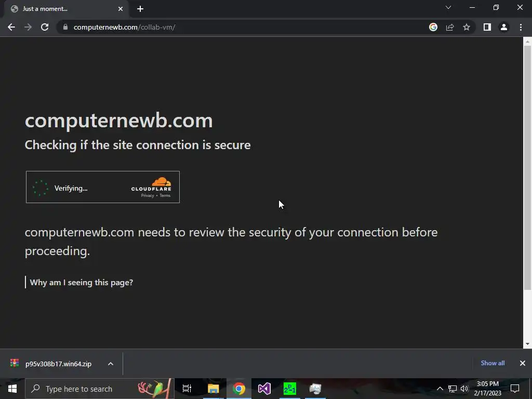Click Show all downloads

tap(493, 363)
